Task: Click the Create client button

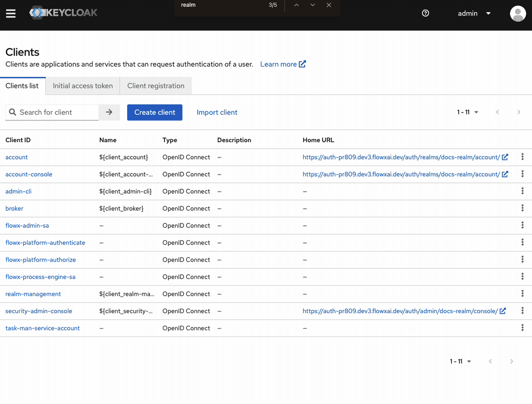Action: pyautogui.click(x=155, y=112)
